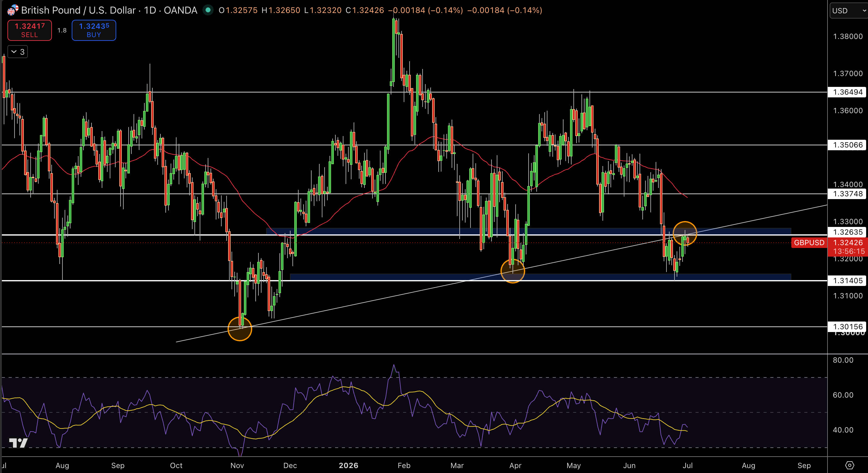The height and width of the screenshot is (473, 868).
Task: Click the GBPUSD current price tag
Action: tap(809, 243)
